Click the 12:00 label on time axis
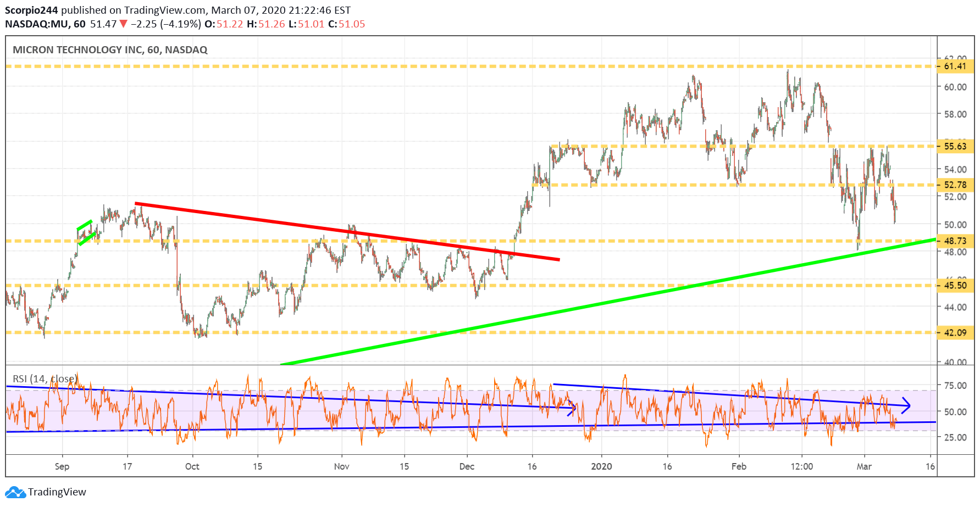 (801, 466)
